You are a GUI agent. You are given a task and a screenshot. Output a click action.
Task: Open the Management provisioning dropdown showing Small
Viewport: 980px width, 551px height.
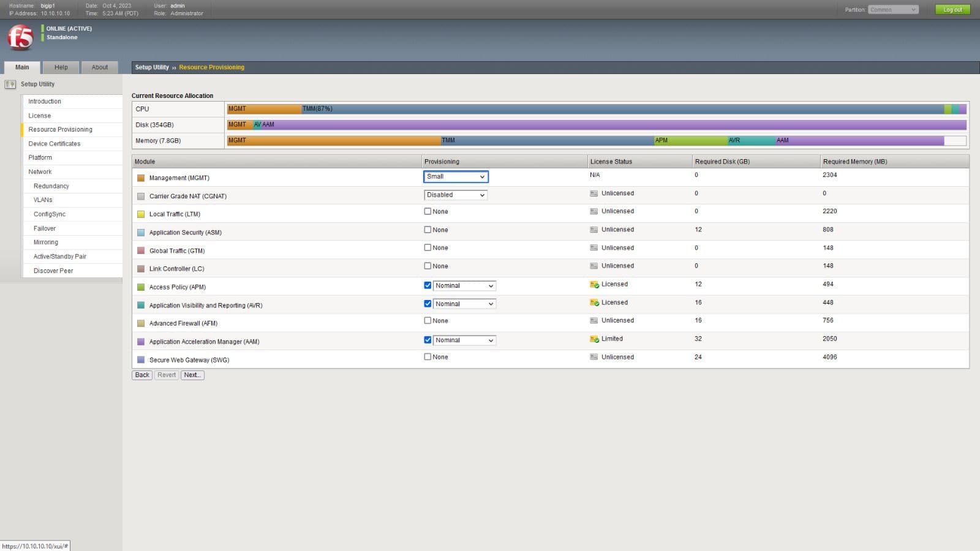pyautogui.click(x=456, y=176)
